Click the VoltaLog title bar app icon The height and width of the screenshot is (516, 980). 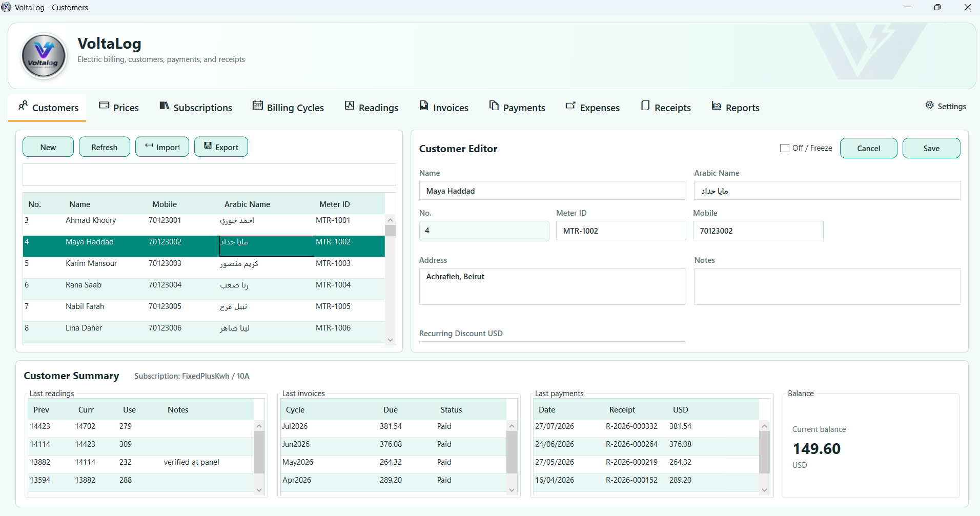point(6,7)
